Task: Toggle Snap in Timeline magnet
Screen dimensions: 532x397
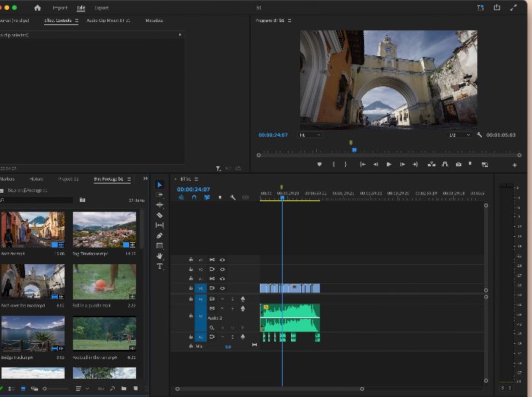Action: pyautogui.click(x=194, y=197)
